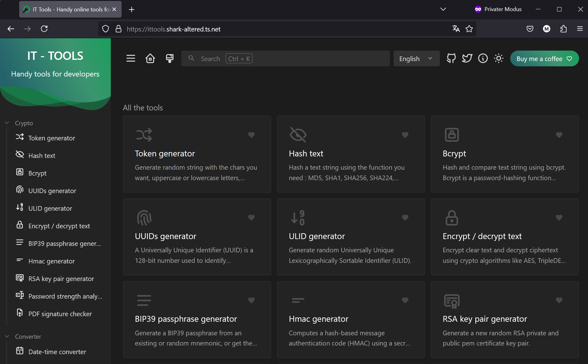588x364 pixels.
Task: Click the UI Lib paint roller icon
Action: tap(169, 58)
